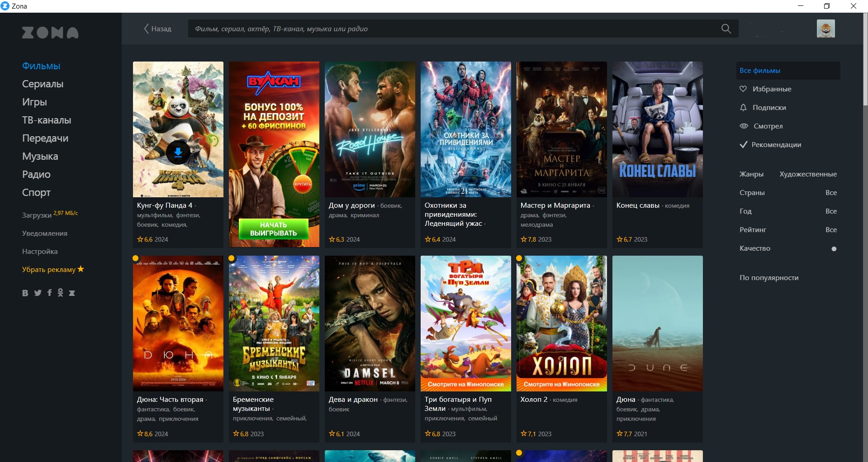
Task: Open the Дюна 2021 poster
Action: 657,323
